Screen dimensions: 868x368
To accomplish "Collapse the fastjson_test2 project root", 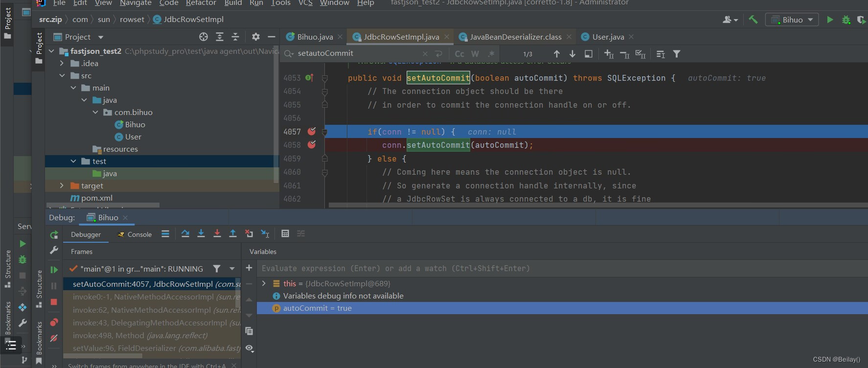I will [51, 51].
